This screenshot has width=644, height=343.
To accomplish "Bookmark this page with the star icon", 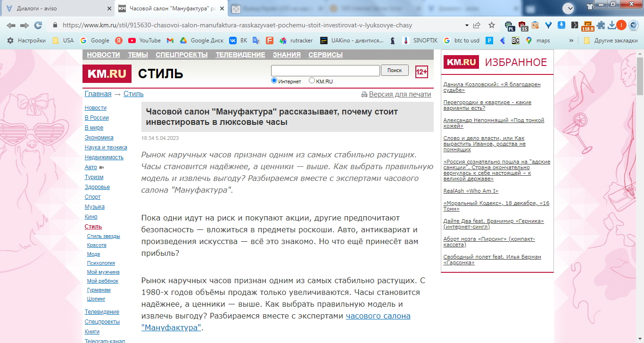I will (492, 25).
